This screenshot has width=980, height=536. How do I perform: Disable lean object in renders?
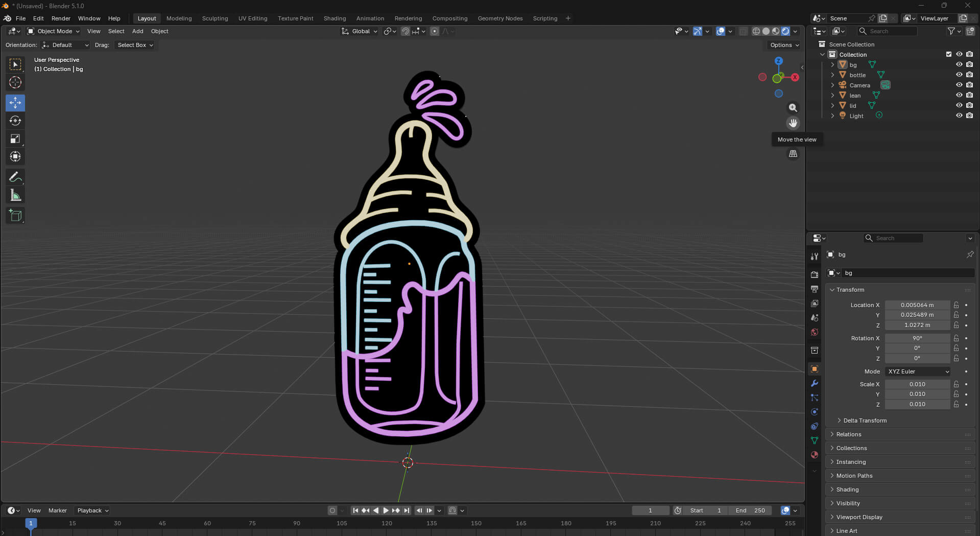[x=969, y=96]
